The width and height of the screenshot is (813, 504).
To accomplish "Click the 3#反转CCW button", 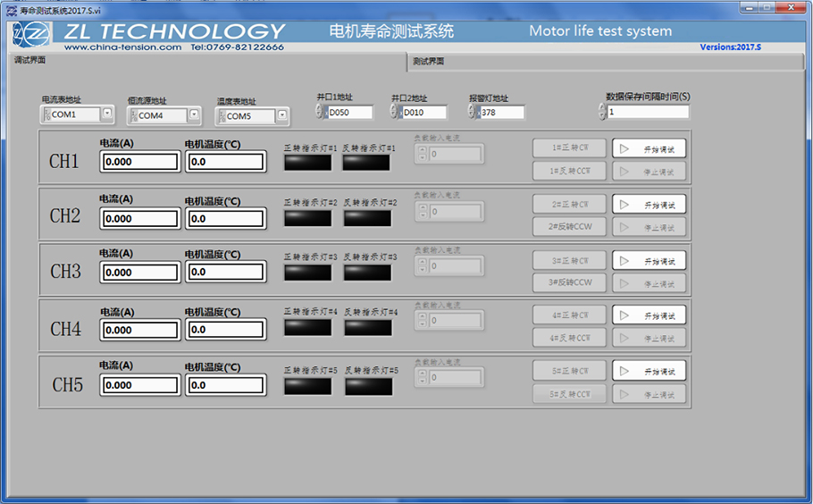I will pos(570,282).
